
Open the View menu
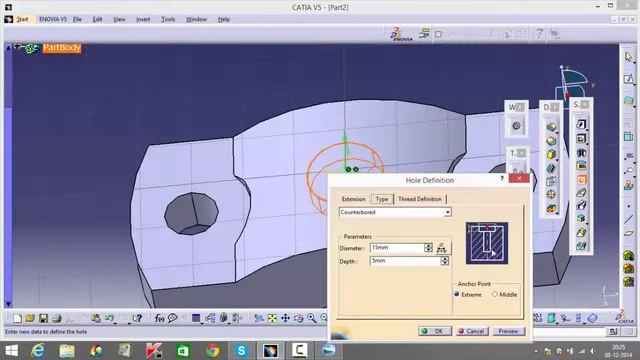pyautogui.click(x=119, y=19)
